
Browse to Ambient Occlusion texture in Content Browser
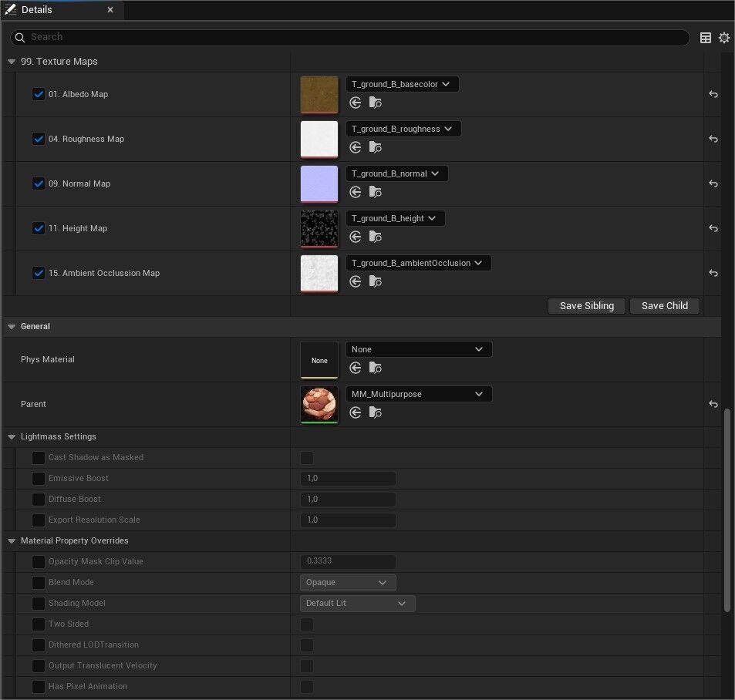[375, 281]
